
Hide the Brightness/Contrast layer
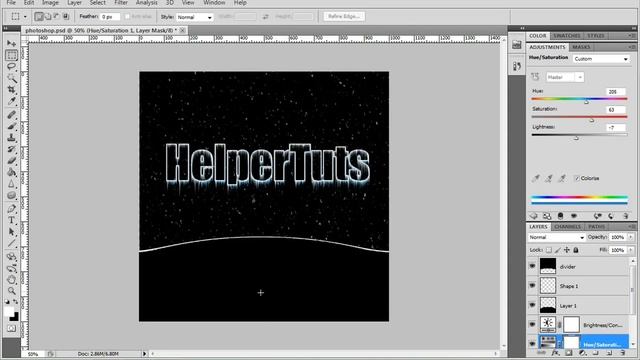click(x=532, y=324)
